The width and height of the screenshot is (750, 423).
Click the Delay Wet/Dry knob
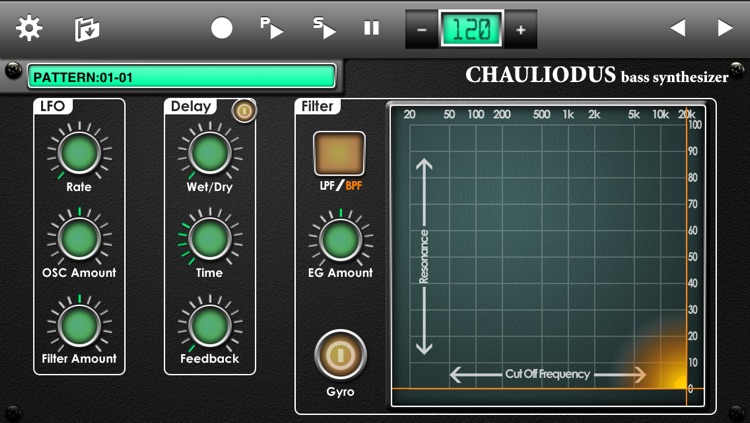(210, 153)
